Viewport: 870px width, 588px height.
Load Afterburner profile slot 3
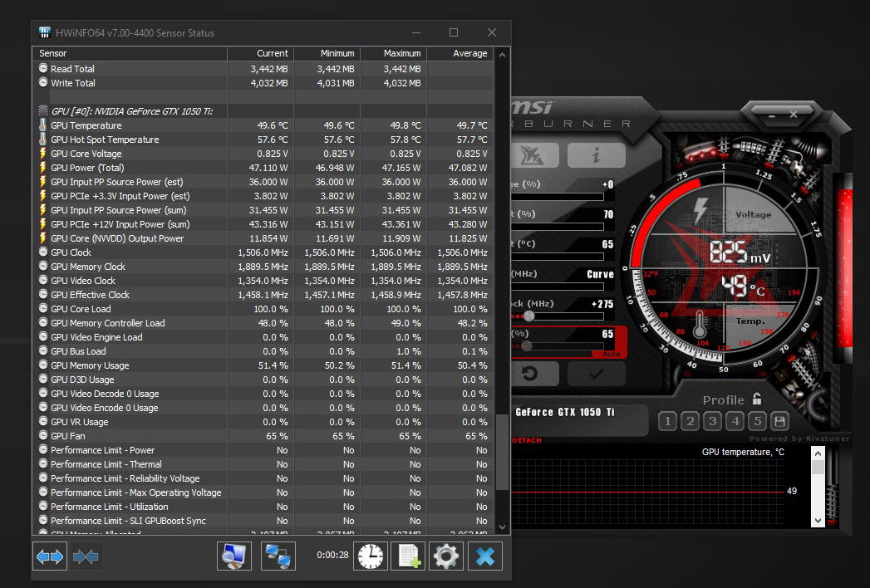pos(712,421)
